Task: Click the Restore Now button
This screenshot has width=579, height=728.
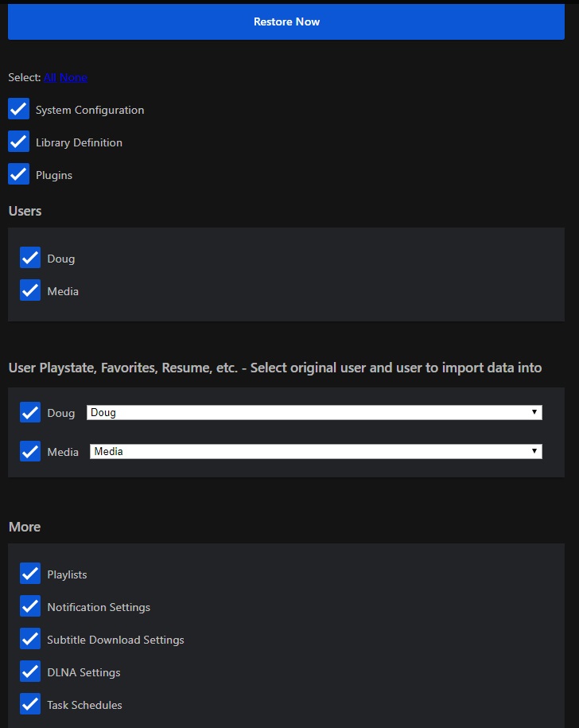Action: (x=286, y=21)
